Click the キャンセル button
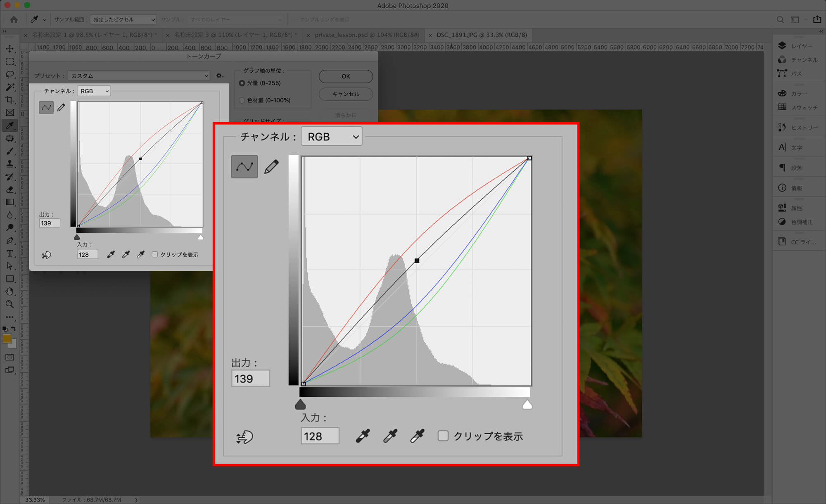The height and width of the screenshot is (504, 826). pyautogui.click(x=346, y=94)
